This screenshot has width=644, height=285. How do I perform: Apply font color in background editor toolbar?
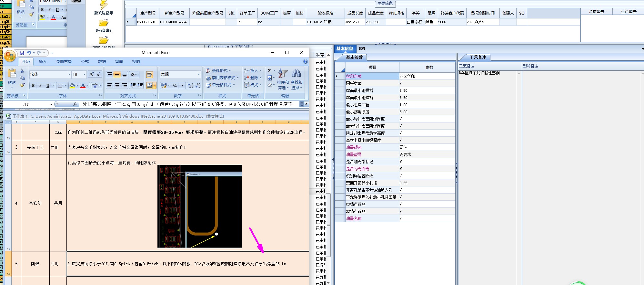coord(53,17)
